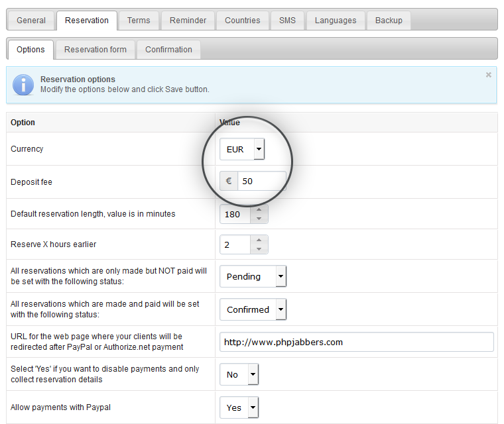Open the Reminder tab
This screenshot has width=504, height=424.
[188, 21]
